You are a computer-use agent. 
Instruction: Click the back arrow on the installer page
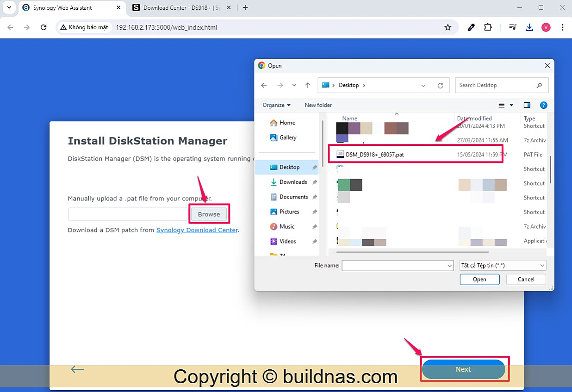[x=77, y=369]
